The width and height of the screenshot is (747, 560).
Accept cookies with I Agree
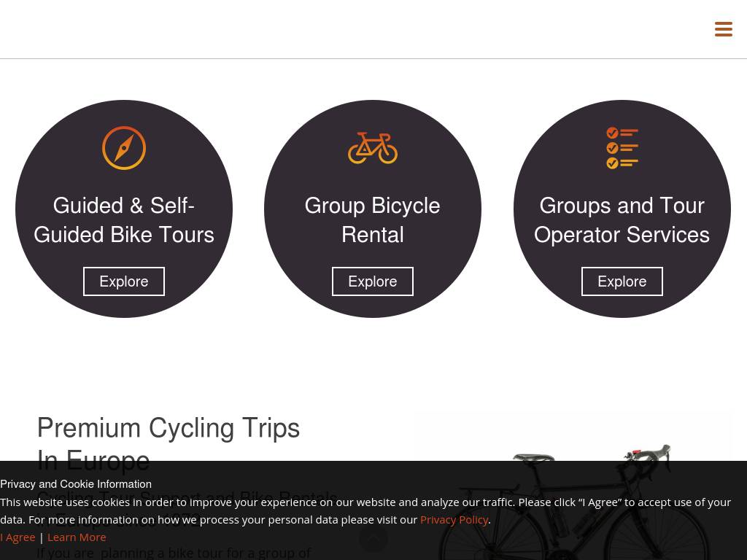coord(18,537)
